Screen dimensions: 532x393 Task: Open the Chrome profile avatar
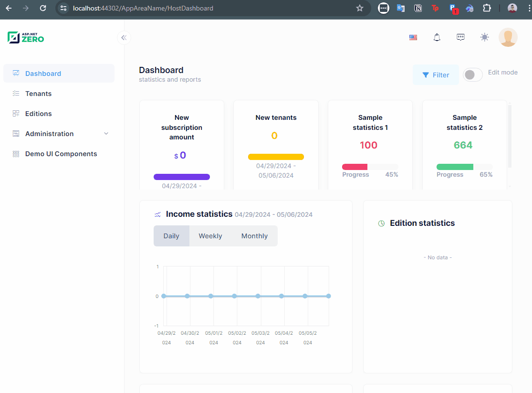pos(512,8)
